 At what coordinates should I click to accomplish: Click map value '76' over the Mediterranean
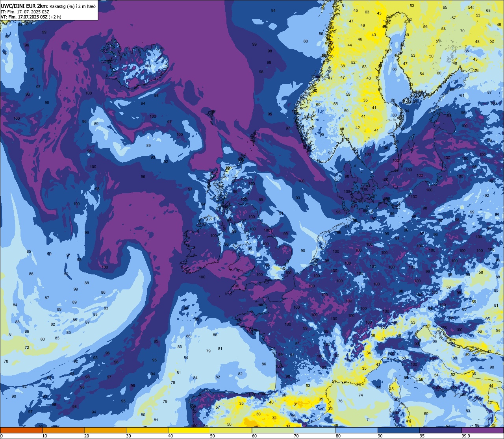tap(340, 401)
